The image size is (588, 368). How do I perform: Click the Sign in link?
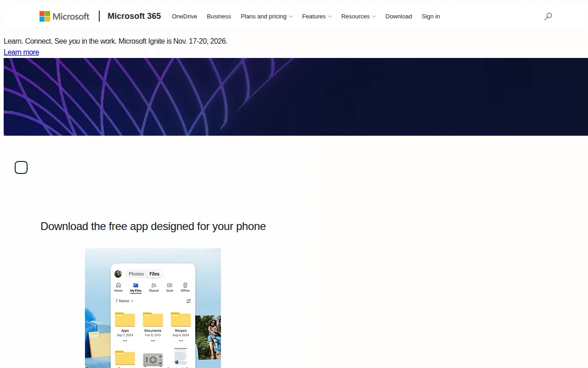(x=431, y=17)
